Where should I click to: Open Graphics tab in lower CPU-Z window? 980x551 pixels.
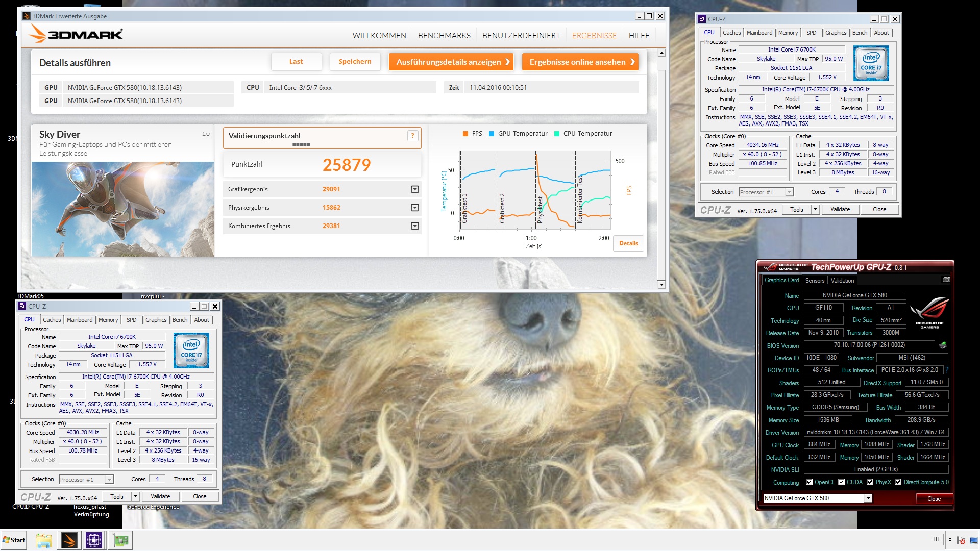click(x=156, y=320)
